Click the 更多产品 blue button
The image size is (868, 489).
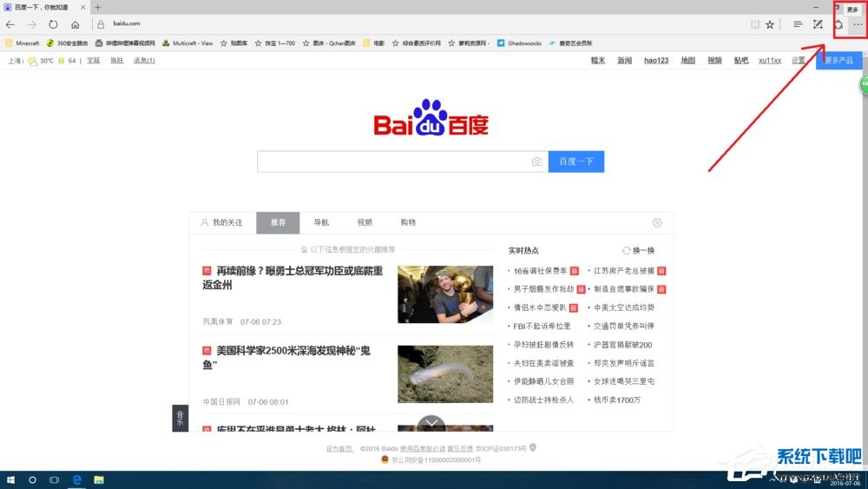click(838, 60)
